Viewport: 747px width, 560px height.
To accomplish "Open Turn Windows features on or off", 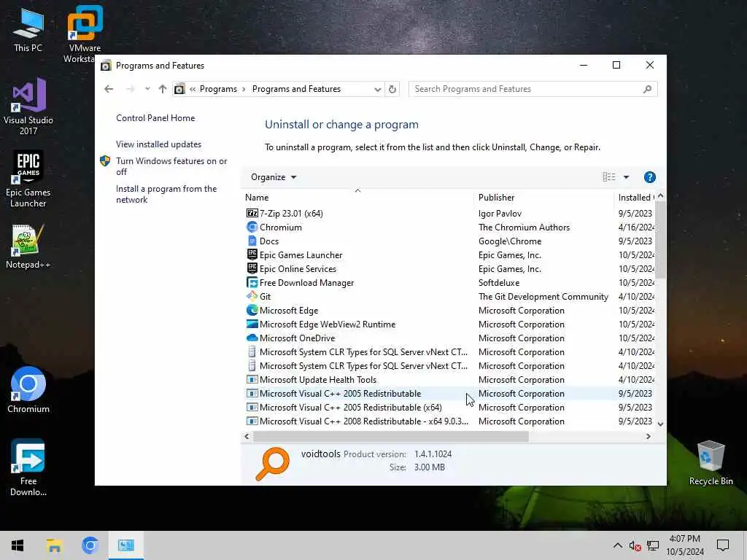I will click(x=171, y=166).
